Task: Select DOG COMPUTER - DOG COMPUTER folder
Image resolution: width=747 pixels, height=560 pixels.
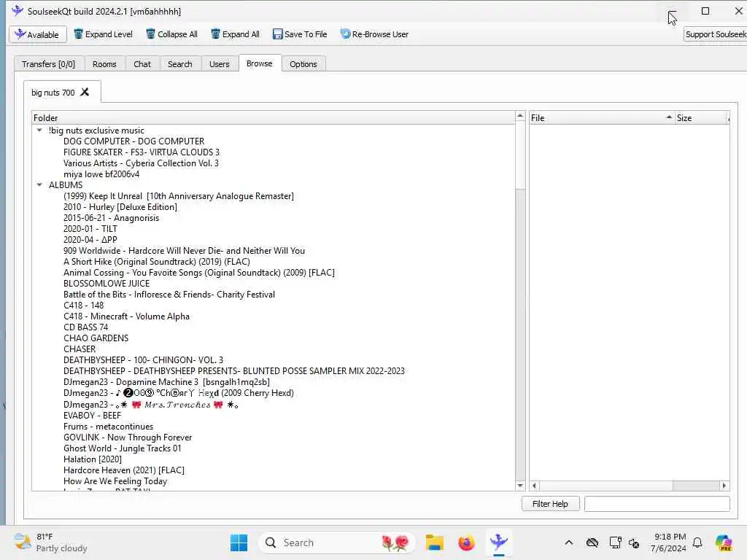Action: coord(134,141)
